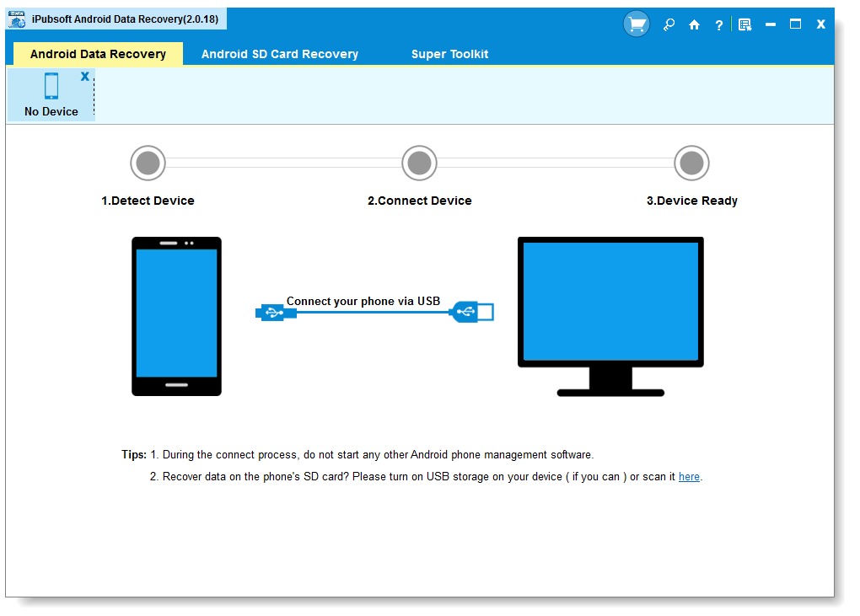Click the first tip about connect process
The width and height of the screenshot is (860, 616).
[372, 455]
